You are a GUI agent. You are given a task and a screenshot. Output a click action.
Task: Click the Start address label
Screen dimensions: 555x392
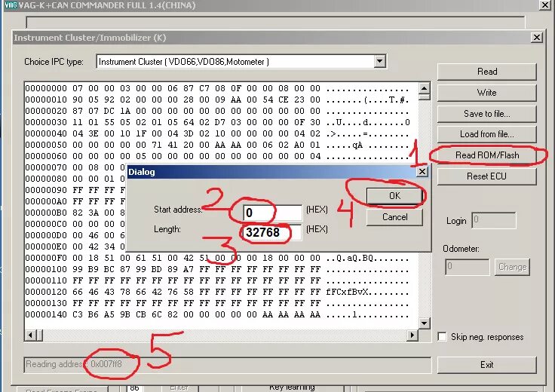click(x=178, y=210)
